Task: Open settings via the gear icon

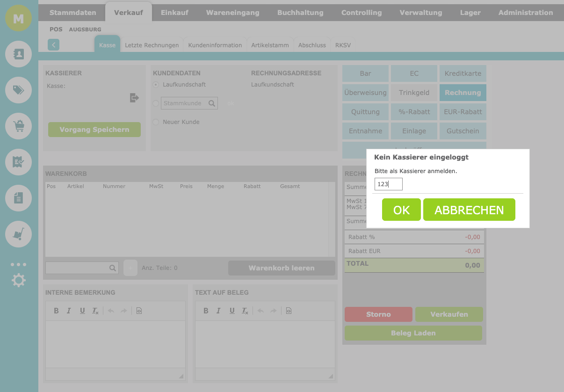Action: [19, 281]
